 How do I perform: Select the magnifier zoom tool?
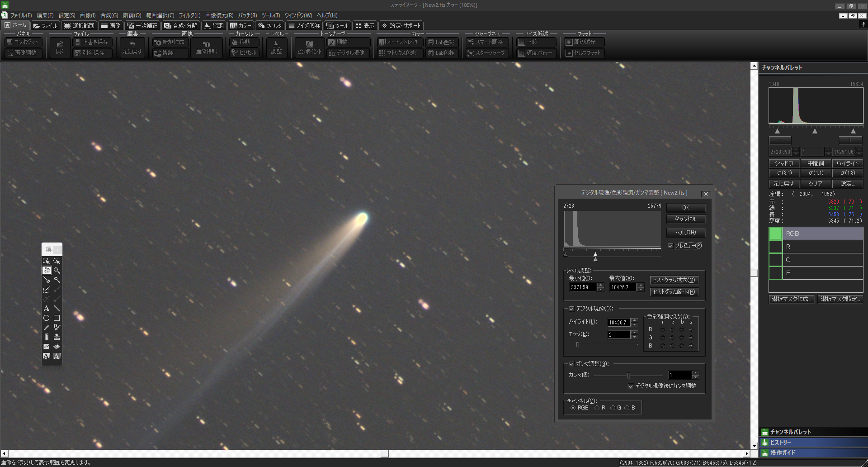57,270
